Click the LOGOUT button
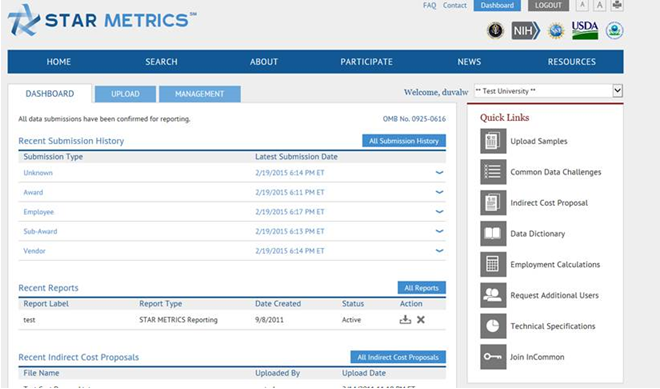660x389 pixels. pos(548,5)
